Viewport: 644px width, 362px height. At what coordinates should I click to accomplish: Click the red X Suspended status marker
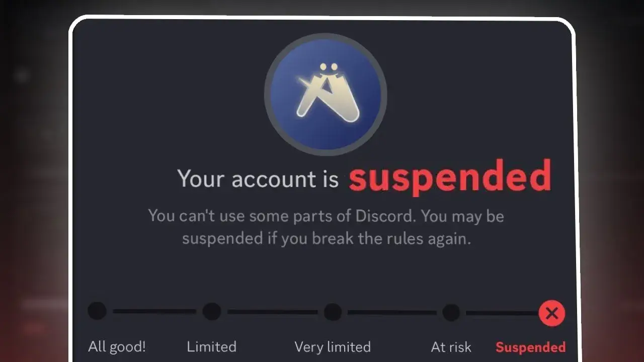[x=551, y=313]
